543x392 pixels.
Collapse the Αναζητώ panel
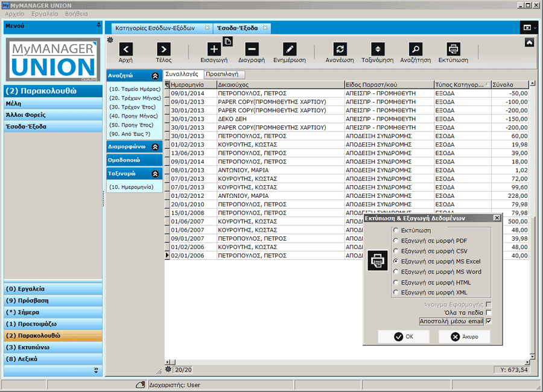[155, 76]
